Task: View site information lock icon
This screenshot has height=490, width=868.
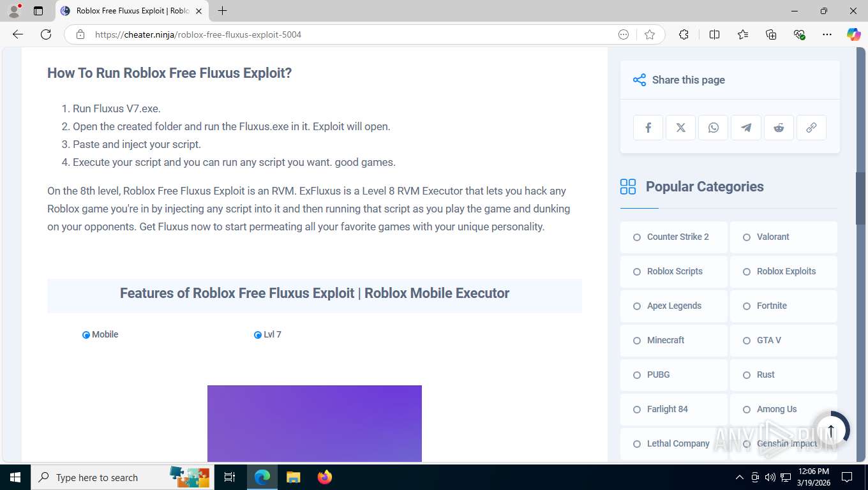Action: tap(80, 34)
